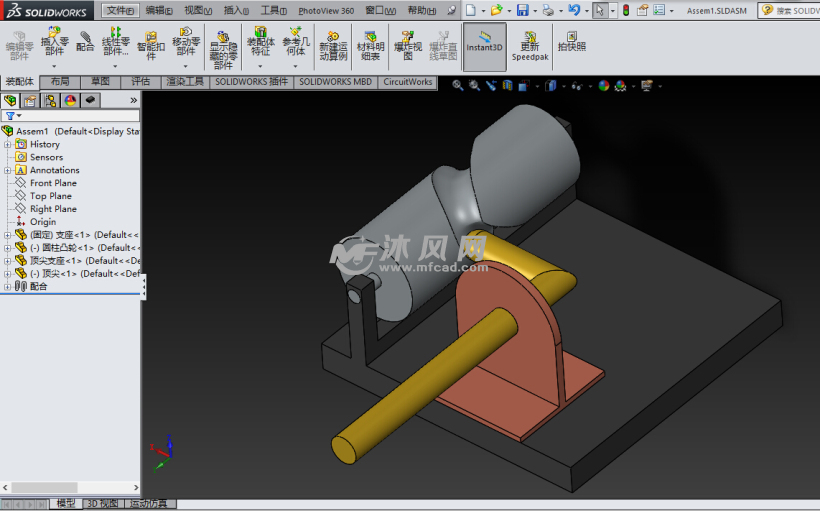Open the PropertyManager tab icon
The height and width of the screenshot is (511, 820).
coord(30,100)
